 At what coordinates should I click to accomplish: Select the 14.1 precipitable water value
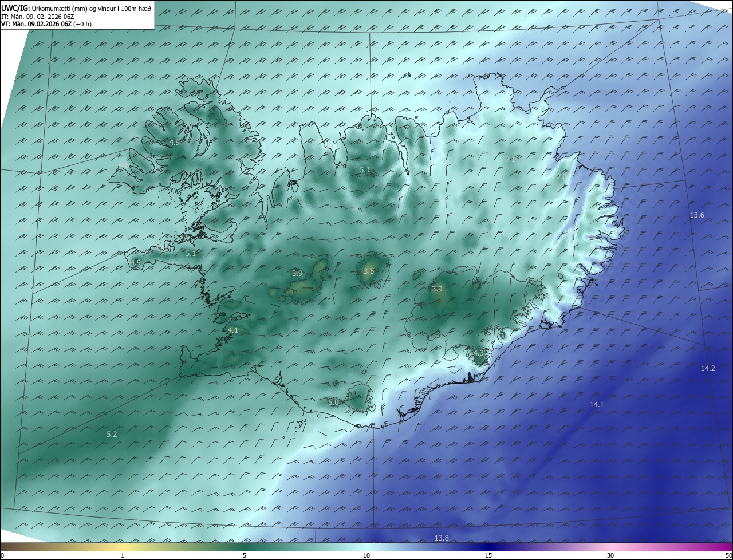point(597,405)
